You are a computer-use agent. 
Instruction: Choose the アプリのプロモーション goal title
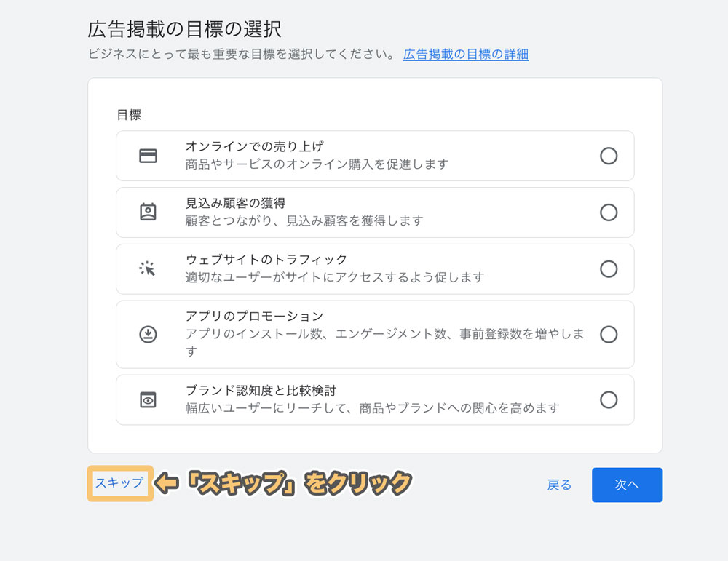tap(254, 317)
